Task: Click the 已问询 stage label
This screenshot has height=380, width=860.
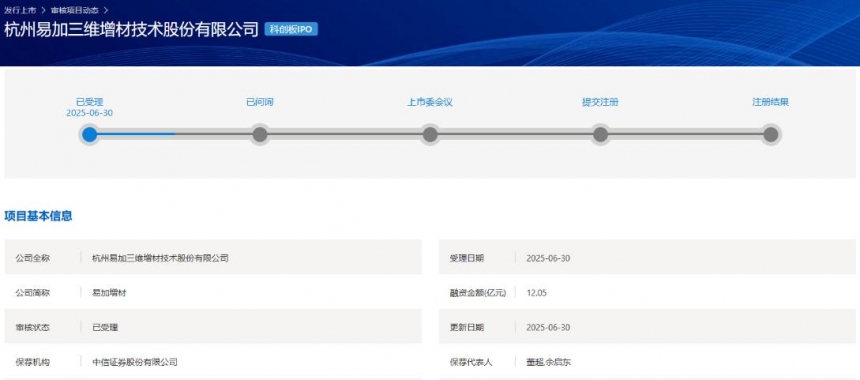Action: (260, 102)
